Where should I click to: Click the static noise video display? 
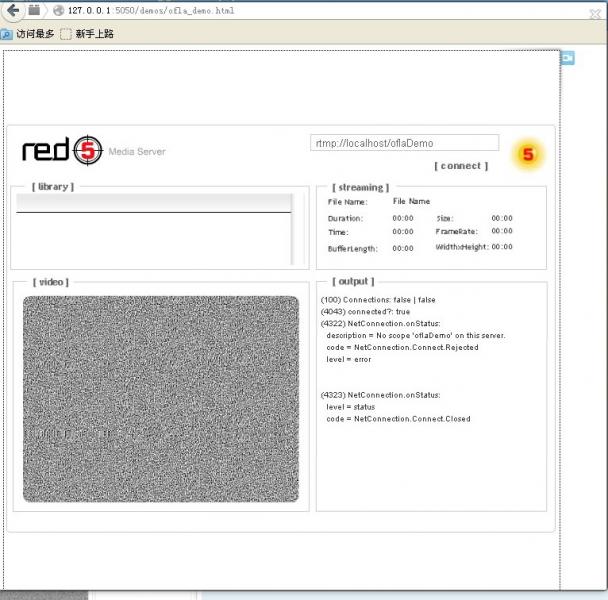pyautogui.click(x=161, y=399)
